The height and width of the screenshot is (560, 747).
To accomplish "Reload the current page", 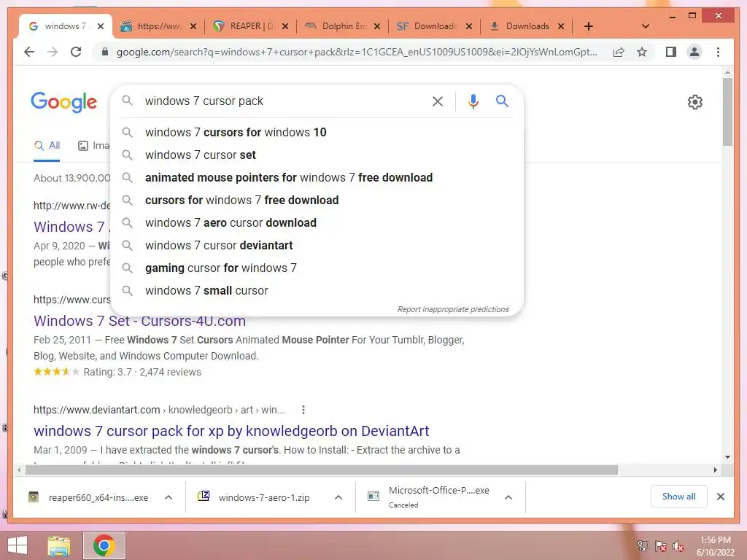I will pyautogui.click(x=76, y=52).
